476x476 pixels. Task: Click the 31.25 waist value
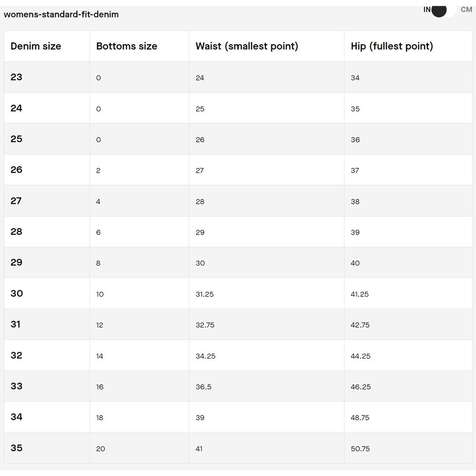pyautogui.click(x=205, y=294)
